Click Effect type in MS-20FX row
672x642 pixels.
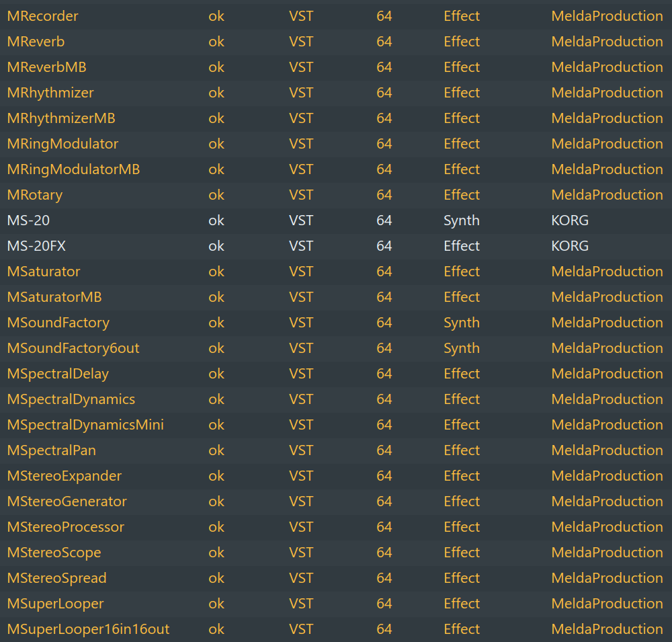click(462, 246)
